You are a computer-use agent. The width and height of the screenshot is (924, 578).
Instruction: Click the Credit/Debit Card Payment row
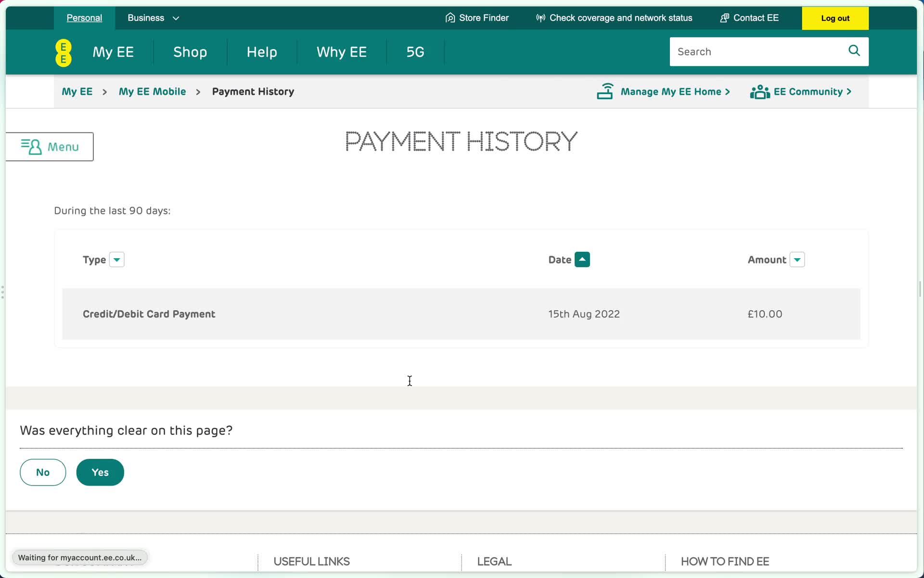point(461,314)
